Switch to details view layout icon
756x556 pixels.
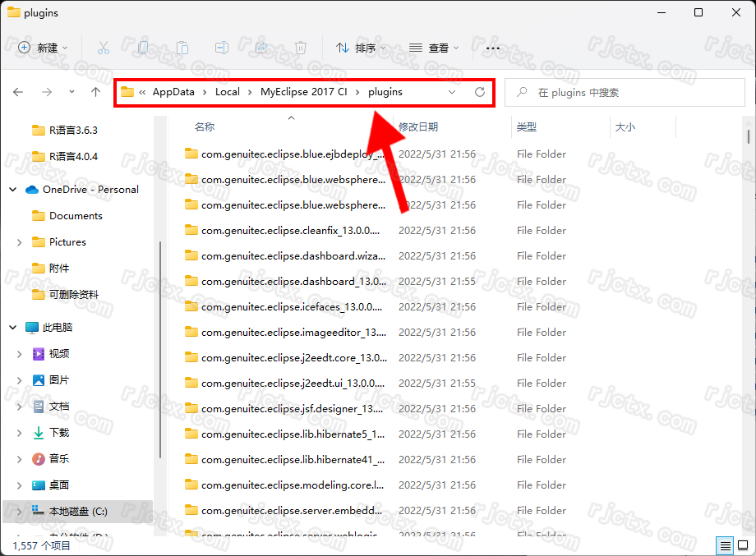[725, 545]
